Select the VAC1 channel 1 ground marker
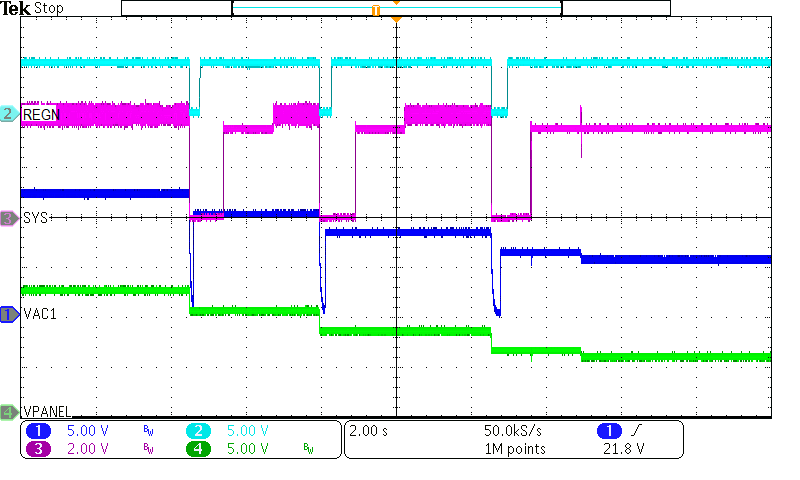The width and height of the screenshot is (800, 480). pyautogui.click(x=9, y=314)
